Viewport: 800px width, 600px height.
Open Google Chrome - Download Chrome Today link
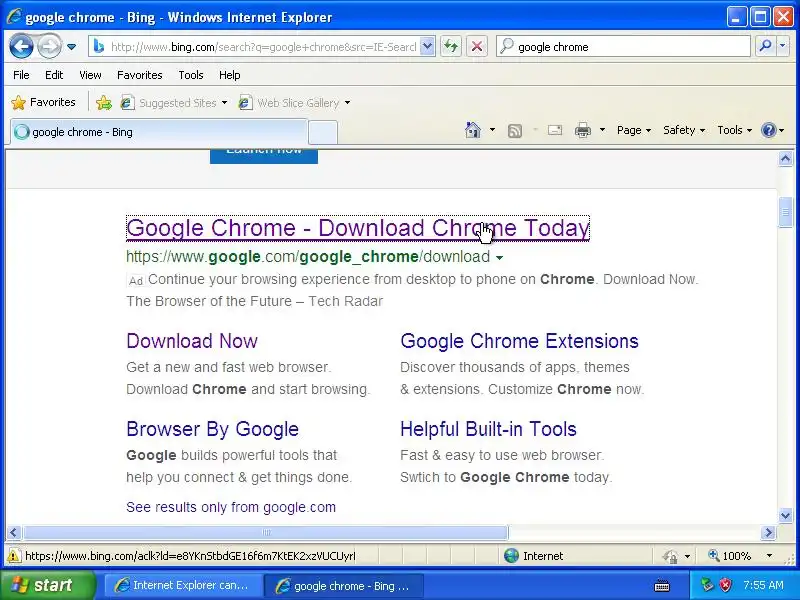358,228
